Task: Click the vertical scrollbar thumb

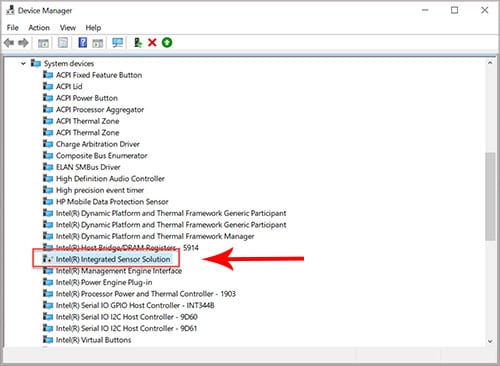Action: click(490, 196)
